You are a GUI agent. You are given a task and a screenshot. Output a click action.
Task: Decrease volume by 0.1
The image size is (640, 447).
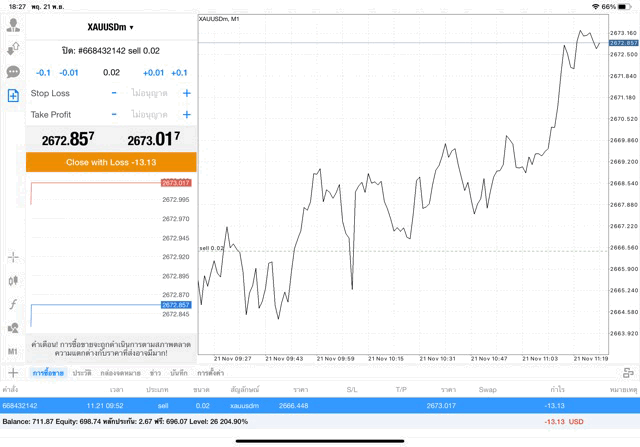click(x=43, y=73)
